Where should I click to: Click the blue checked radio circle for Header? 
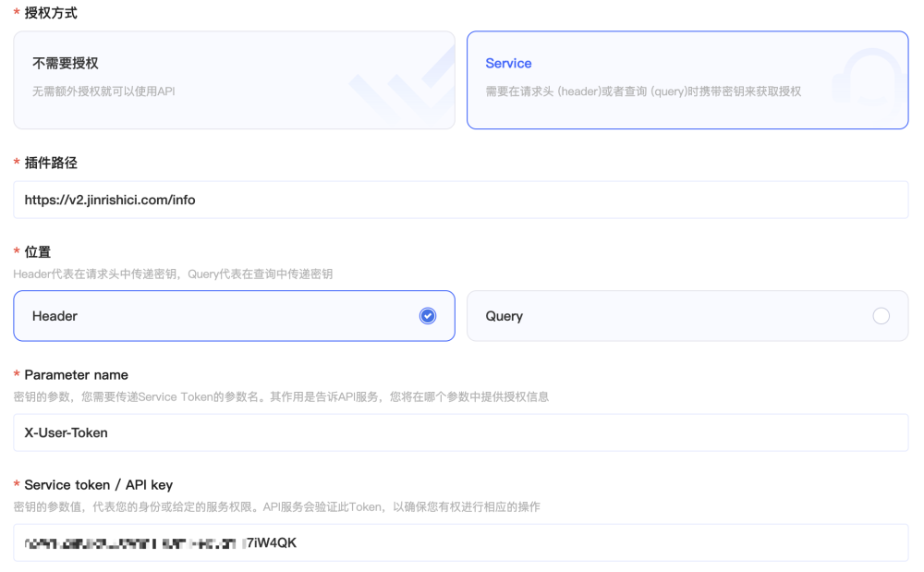tap(427, 316)
